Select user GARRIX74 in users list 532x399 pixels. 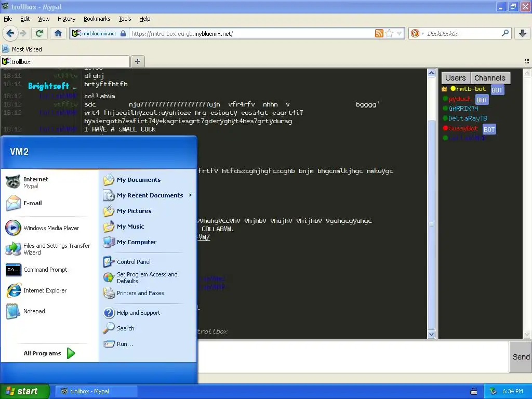pyautogui.click(x=463, y=109)
